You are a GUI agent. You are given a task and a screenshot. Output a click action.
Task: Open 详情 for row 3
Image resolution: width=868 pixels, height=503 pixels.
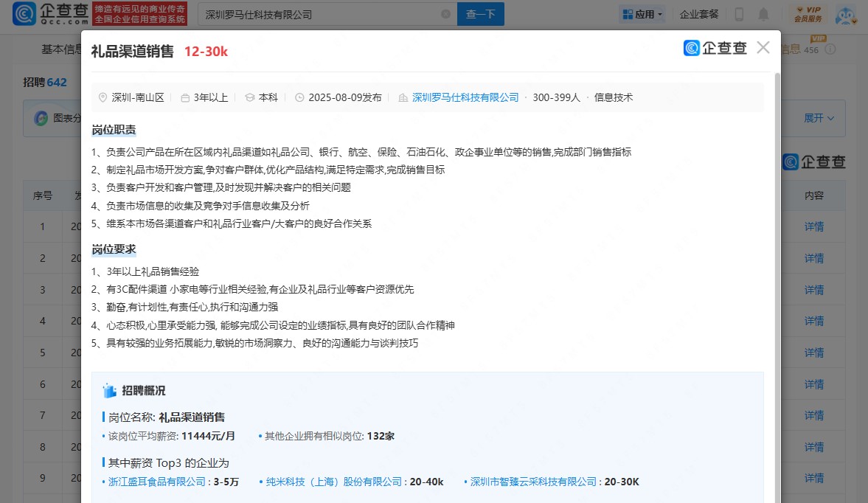pos(813,289)
